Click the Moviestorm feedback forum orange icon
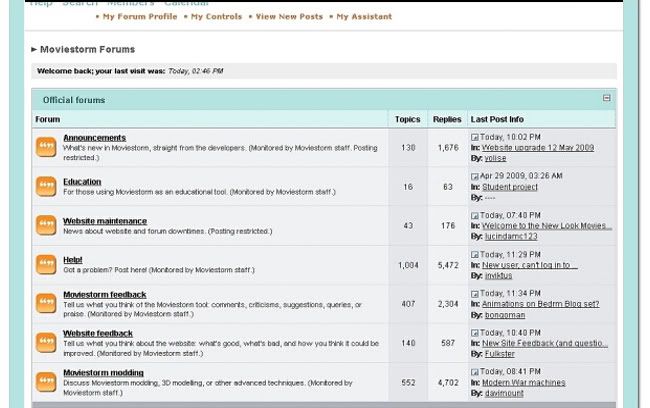 [46, 304]
